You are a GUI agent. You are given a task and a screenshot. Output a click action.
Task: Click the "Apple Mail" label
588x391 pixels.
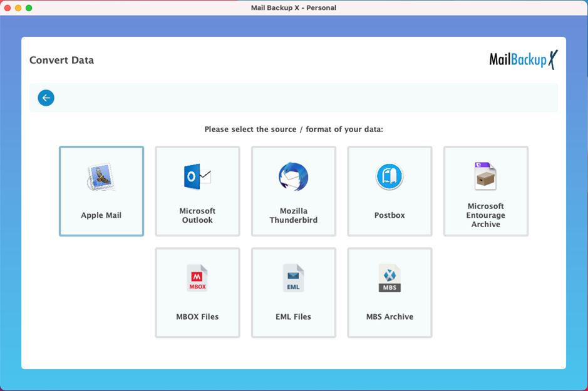coord(101,215)
